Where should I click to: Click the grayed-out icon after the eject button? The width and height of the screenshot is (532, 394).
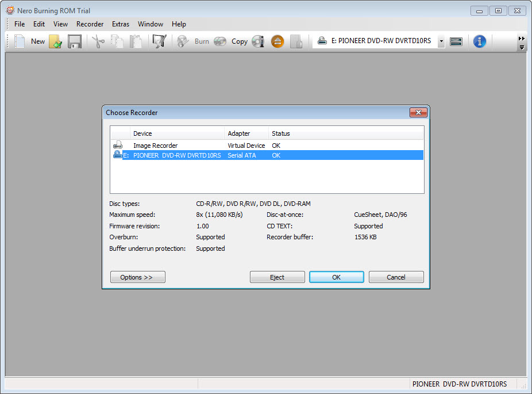pyautogui.click(x=296, y=41)
